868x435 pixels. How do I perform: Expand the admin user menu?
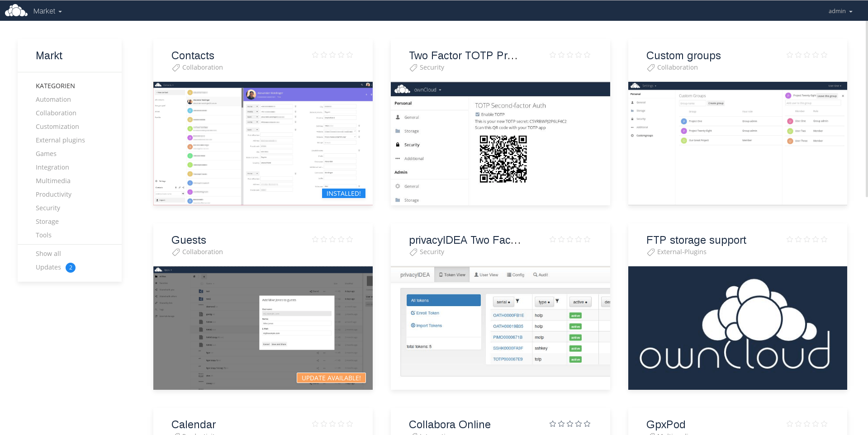pos(840,11)
